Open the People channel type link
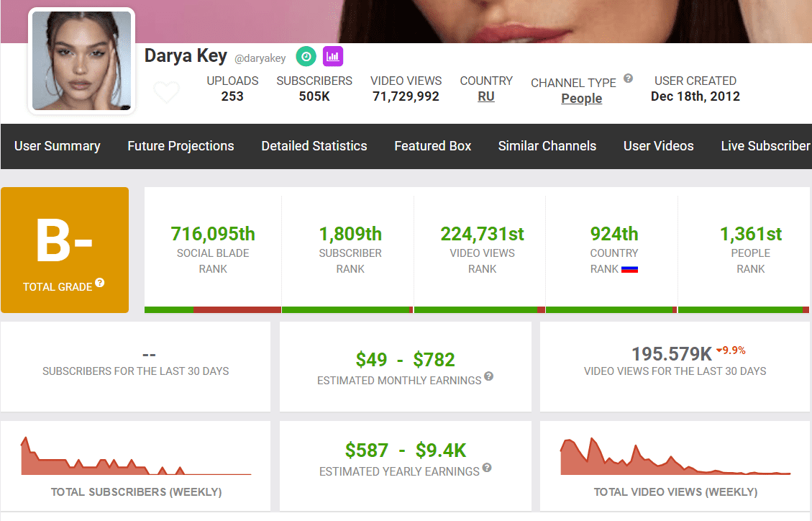This screenshot has width=812, height=521. [582, 99]
